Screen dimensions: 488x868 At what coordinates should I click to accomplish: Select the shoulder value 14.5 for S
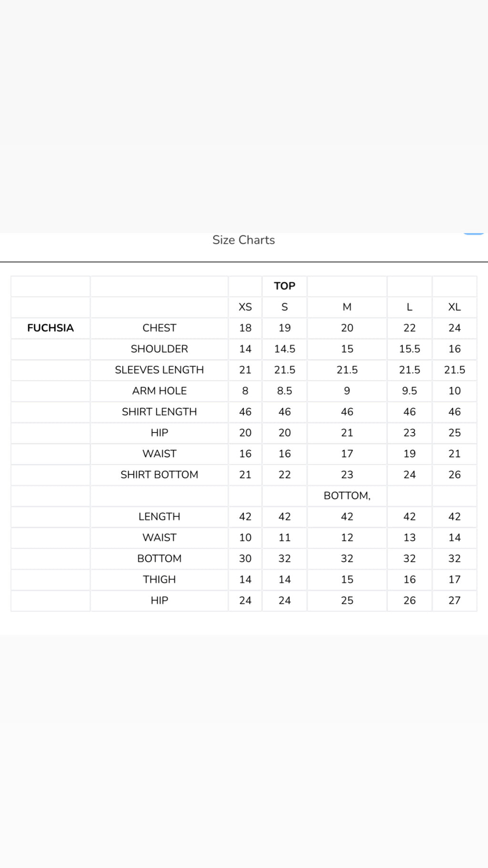coord(285,349)
